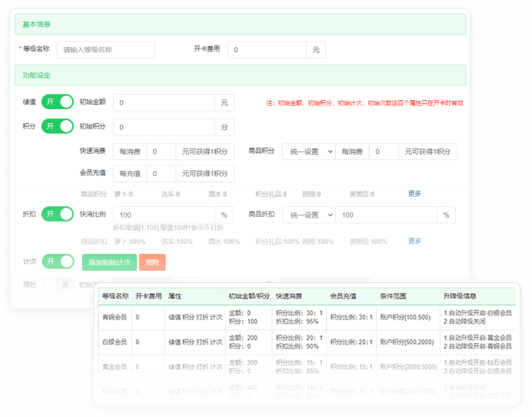Toggle the 储值 switch off
532x417 pixels.
[x=58, y=102]
